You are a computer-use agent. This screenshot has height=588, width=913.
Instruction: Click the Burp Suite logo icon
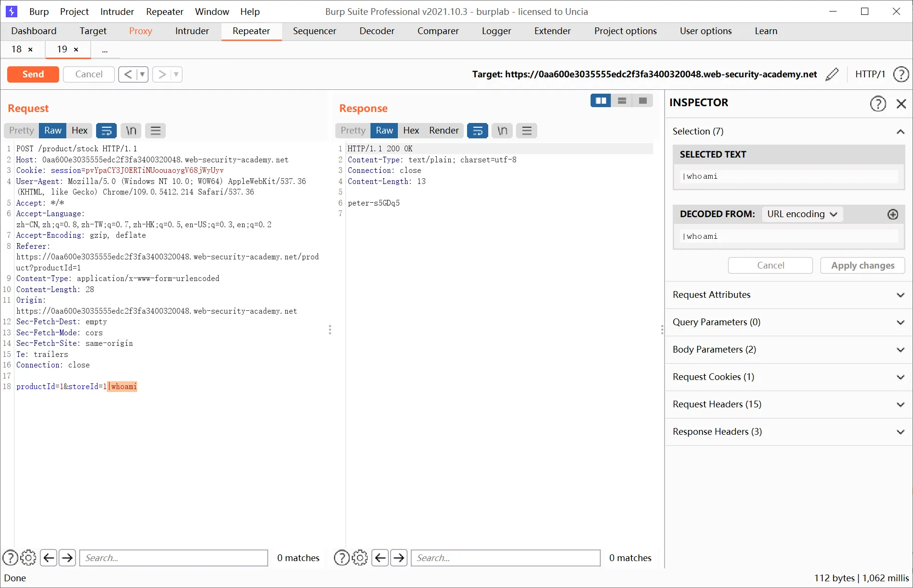[x=12, y=11]
